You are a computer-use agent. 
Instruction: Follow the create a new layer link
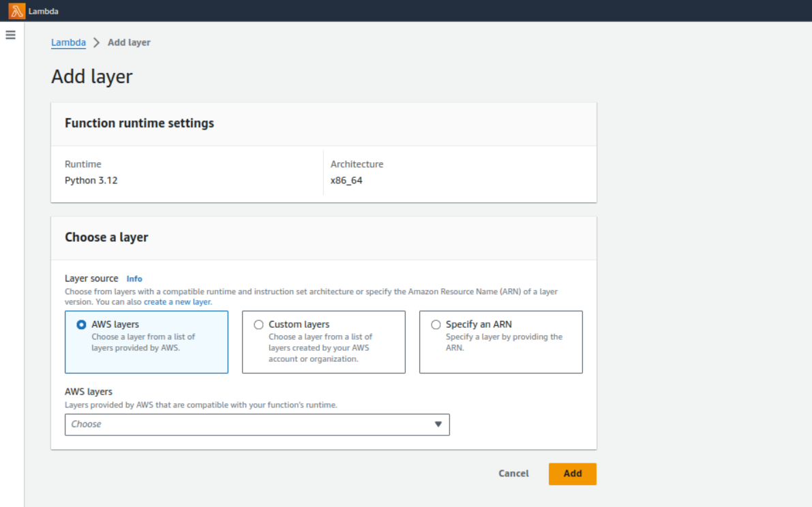tap(177, 302)
